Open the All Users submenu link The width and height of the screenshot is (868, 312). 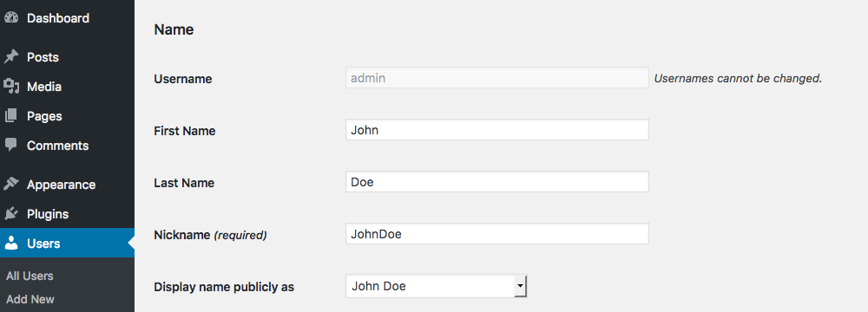(30, 276)
